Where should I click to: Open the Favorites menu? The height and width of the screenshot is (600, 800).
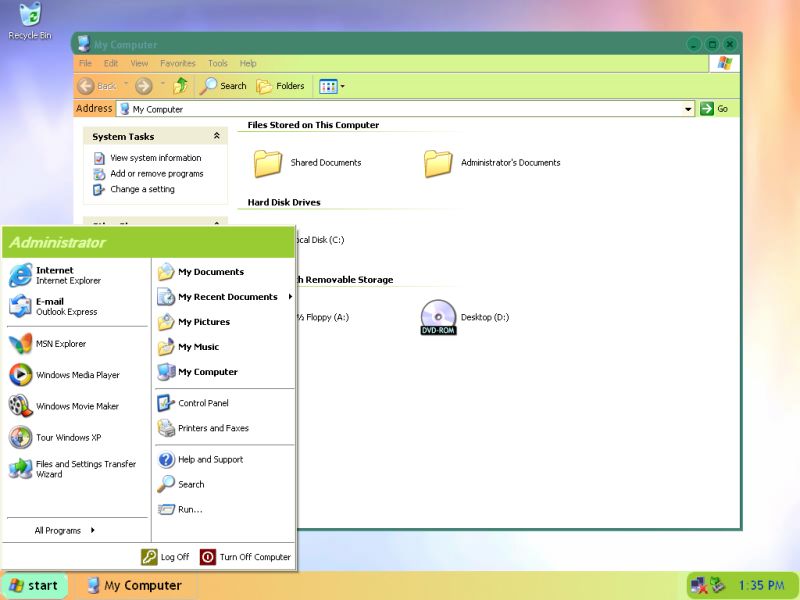178,63
